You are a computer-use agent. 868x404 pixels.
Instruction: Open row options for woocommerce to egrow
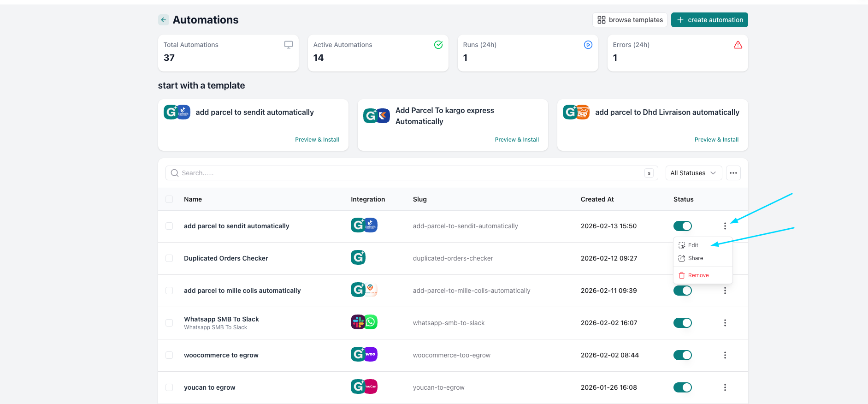point(725,355)
